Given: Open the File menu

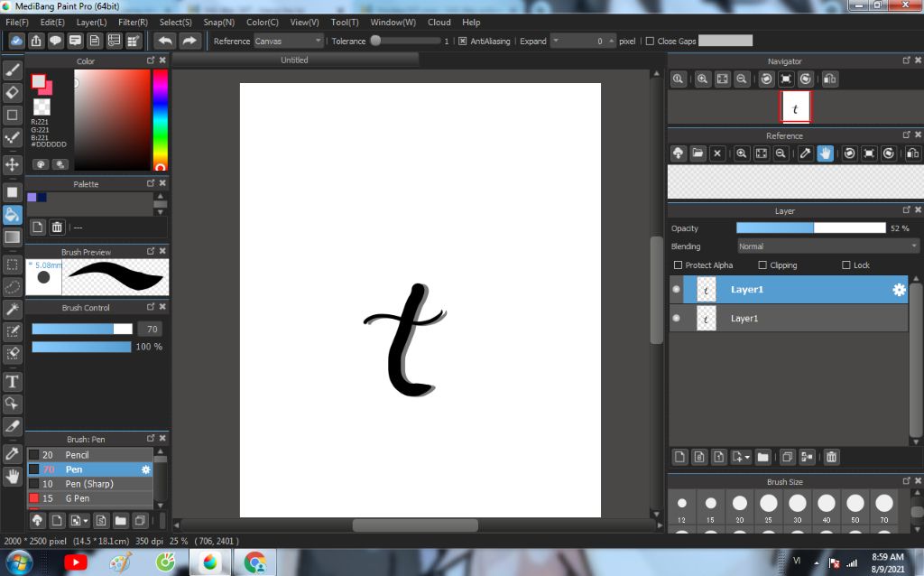Looking at the screenshot, I should point(17,23).
